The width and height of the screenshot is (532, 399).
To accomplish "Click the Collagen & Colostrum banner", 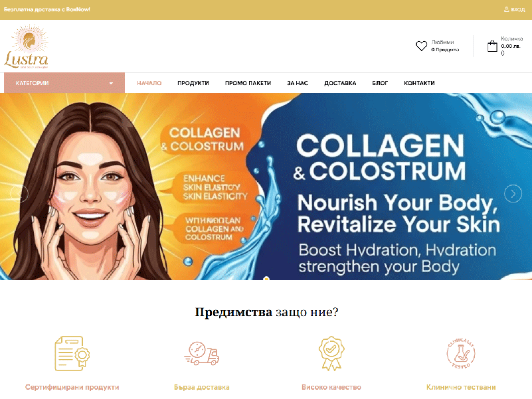I will click(x=266, y=187).
